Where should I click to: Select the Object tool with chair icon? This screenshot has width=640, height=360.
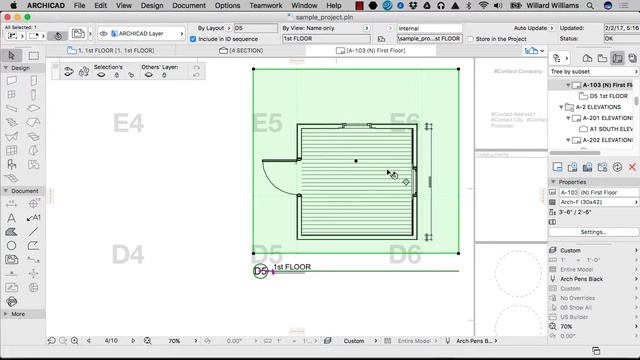pos(11,164)
